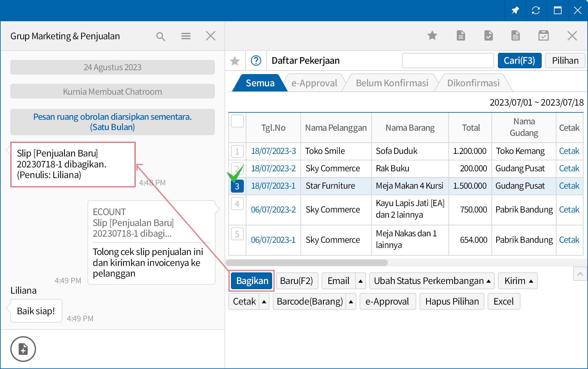Screen dimensions: 588x369
Task: Open the chat hamburger menu
Action: click(186, 36)
